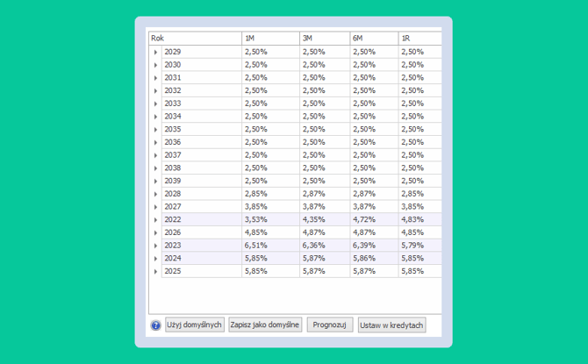This screenshot has width=588, height=364.
Task: Expand the 2037 row arrow
Action: pyautogui.click(x=155, y=155)
